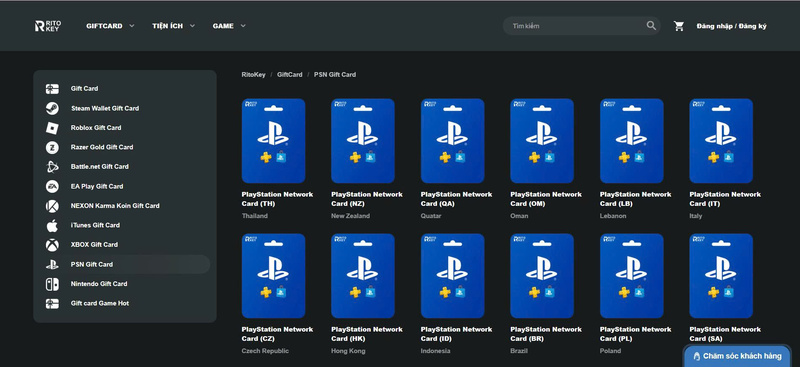Image resolution: width=800 pixels, height=367 pixels.
Task: Expand the GAME dropdown menu
Action: pos(229,26)
